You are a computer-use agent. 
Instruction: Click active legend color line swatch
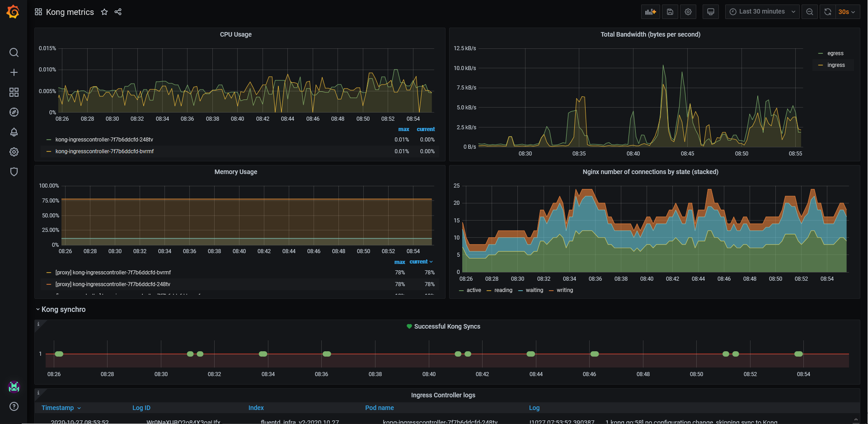pos(461,290)
